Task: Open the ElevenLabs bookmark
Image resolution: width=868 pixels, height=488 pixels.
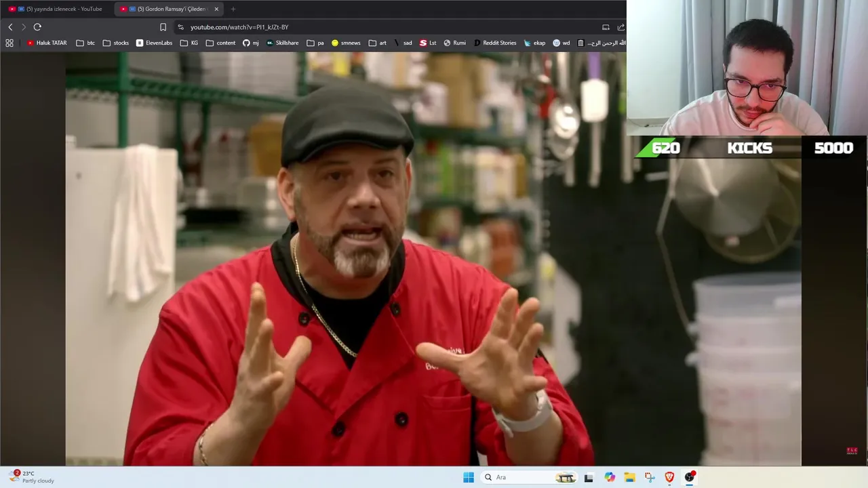Action: point(154,43)
